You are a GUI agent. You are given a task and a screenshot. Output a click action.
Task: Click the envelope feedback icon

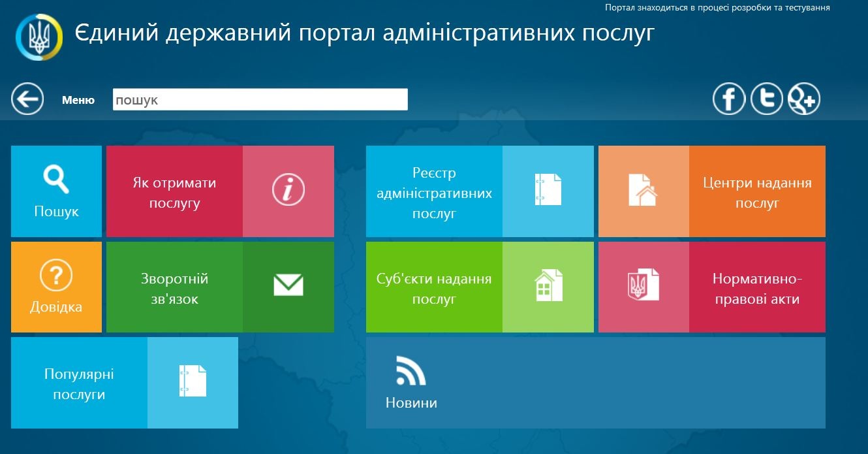point(288,285)
